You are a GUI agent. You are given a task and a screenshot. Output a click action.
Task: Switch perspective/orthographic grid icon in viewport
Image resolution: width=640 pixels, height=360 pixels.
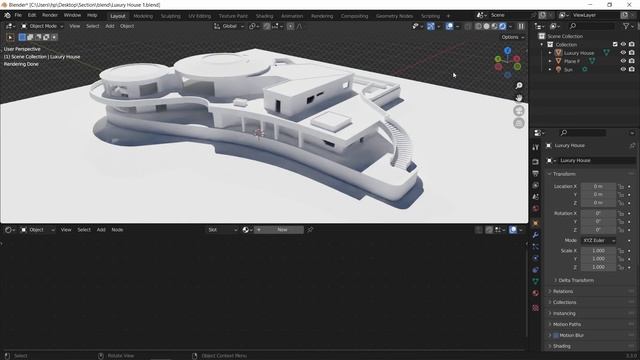click(519, 123)
